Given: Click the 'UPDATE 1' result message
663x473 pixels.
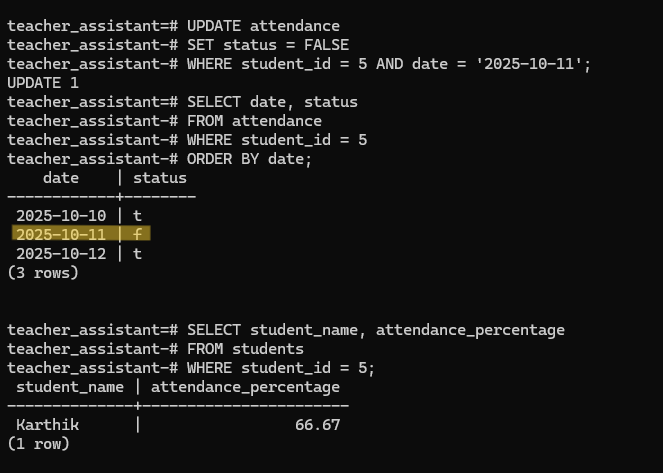Looking at the screenshot, I should pyautogui.click(x=43, y=83).
